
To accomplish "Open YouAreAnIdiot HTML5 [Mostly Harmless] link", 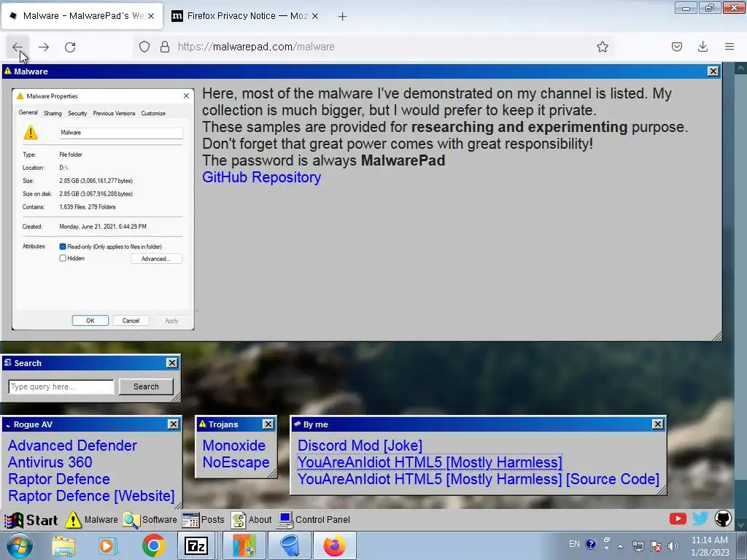I will [430, 462].
